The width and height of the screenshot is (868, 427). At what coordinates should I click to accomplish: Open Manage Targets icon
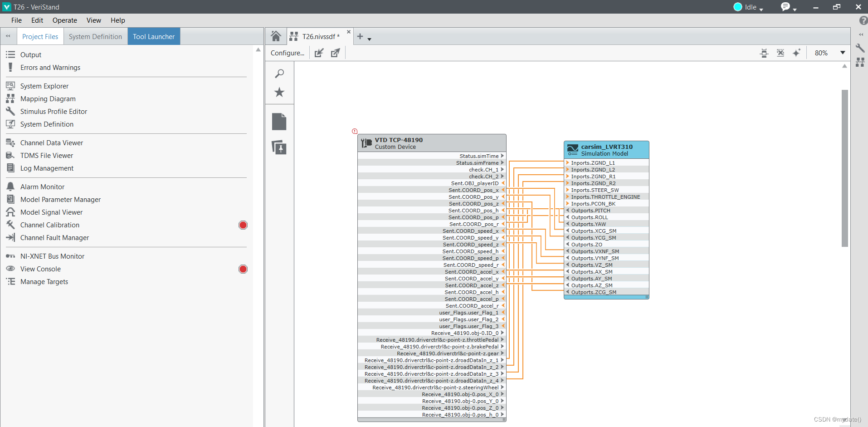click(x=10, y=282)
